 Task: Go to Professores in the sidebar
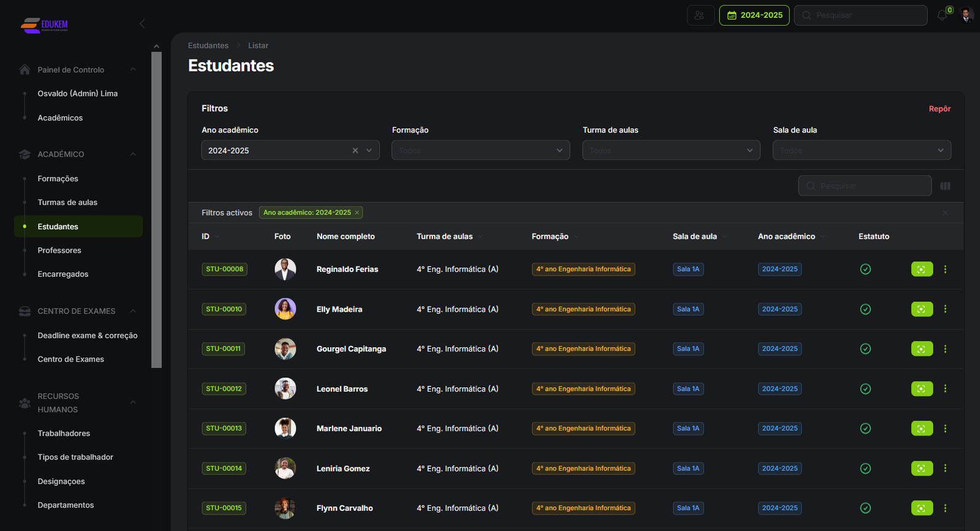(59, 250)
